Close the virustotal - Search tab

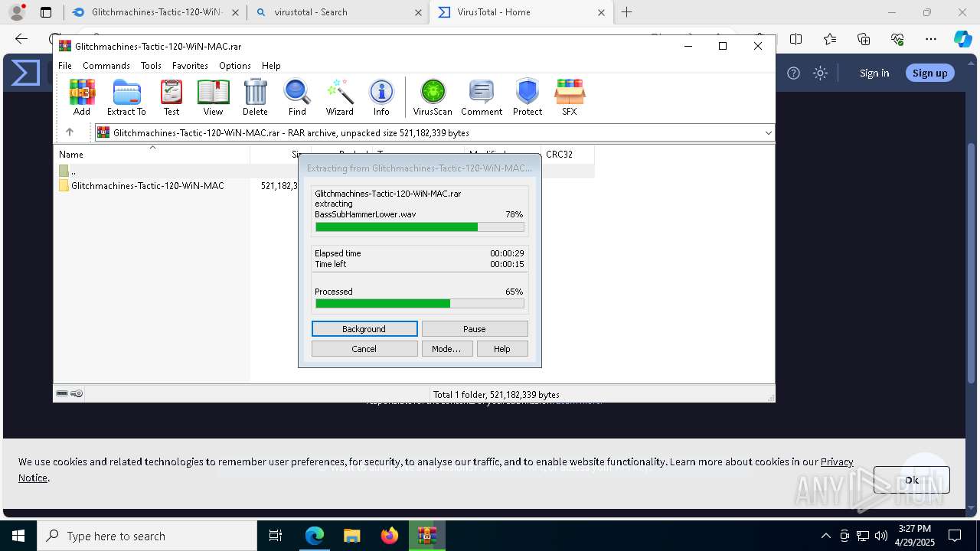418,12
